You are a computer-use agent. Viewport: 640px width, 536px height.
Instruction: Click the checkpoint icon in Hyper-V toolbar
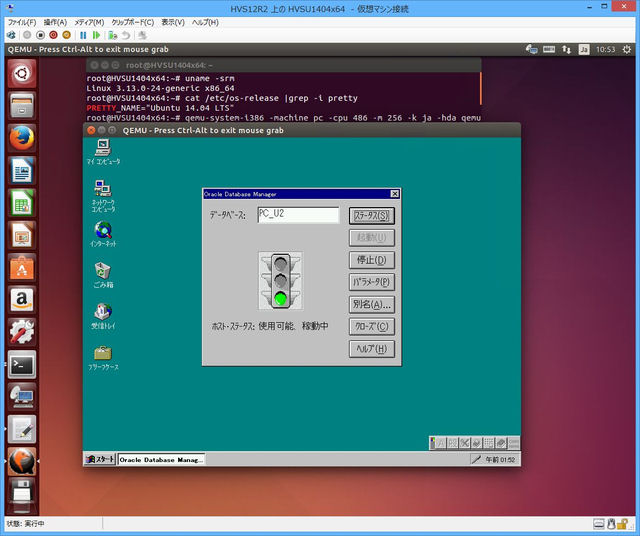113,36
